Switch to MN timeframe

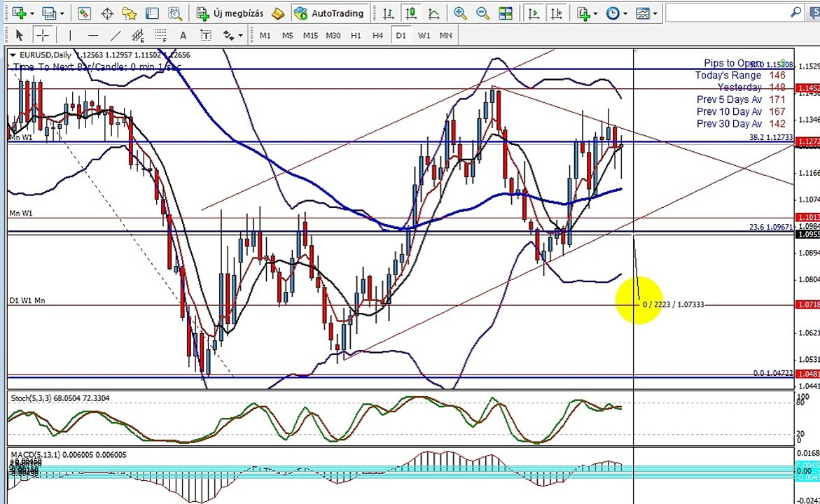click(x=445, y=36)
